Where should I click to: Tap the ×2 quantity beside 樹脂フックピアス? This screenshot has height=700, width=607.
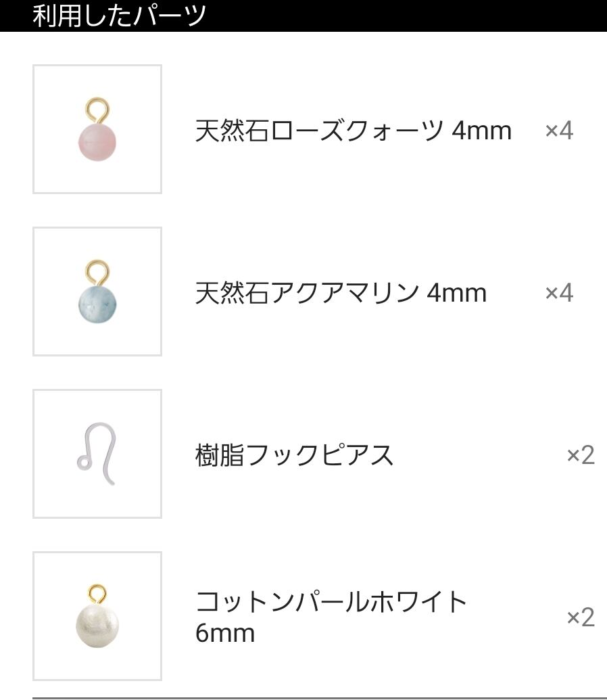tap(580, 455)
